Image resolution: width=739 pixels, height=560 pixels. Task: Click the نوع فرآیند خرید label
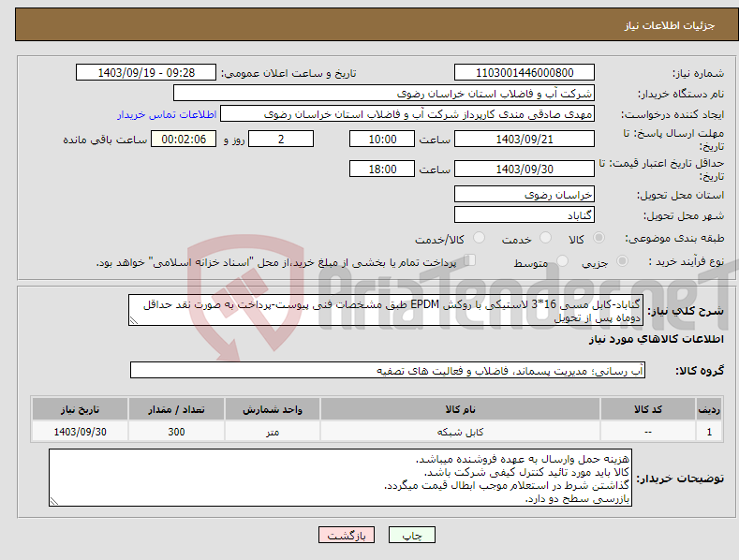(x=687, y=261)
